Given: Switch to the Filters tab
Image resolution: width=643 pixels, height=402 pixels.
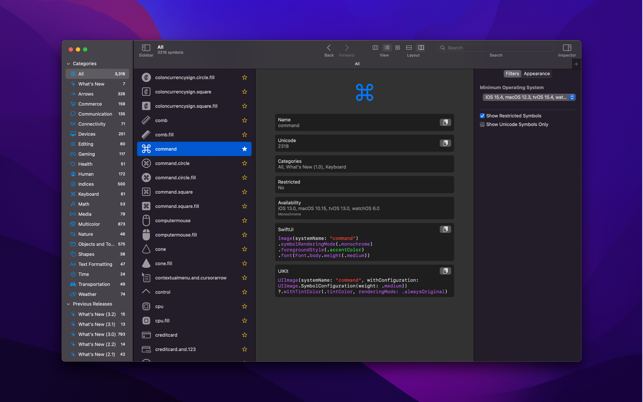Looking at the screenshot, I should tap(512, 74).
